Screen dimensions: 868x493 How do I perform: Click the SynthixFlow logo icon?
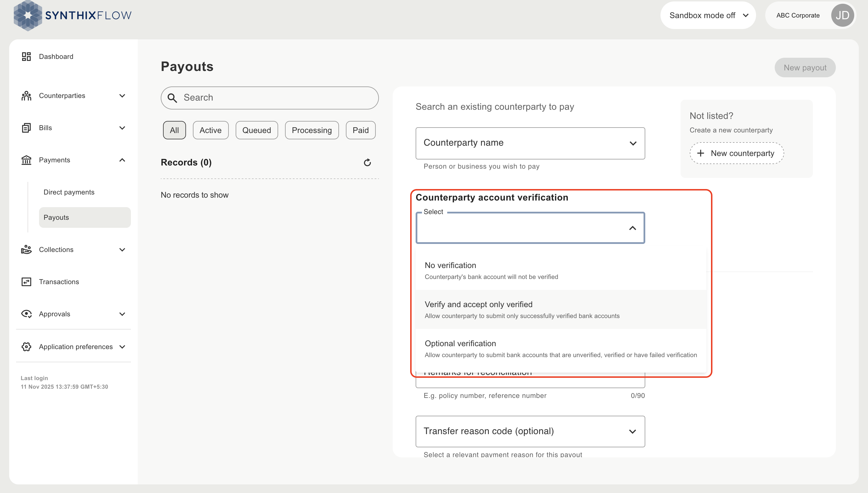pos(28,15)
